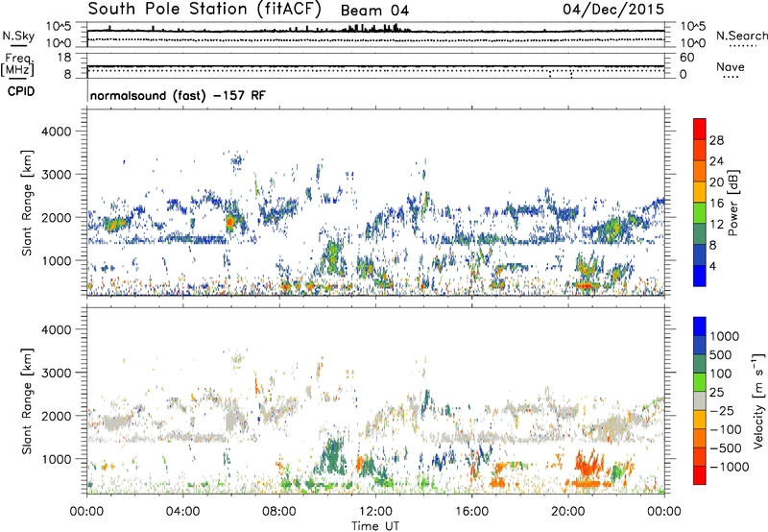Select the 'Beam 04' label

[374, 11]
